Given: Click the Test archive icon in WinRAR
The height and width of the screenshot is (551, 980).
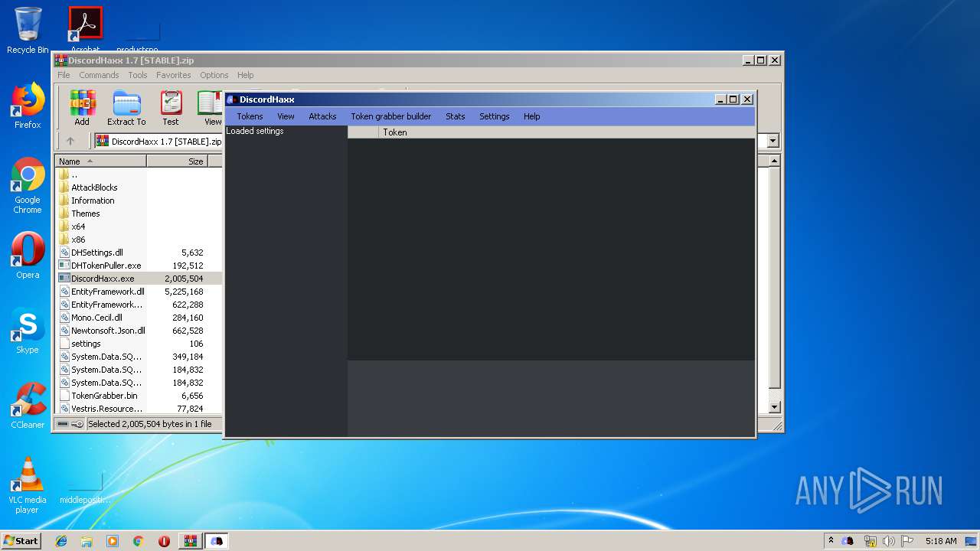Looking at the screenshot, I should (x=171, y=108).
